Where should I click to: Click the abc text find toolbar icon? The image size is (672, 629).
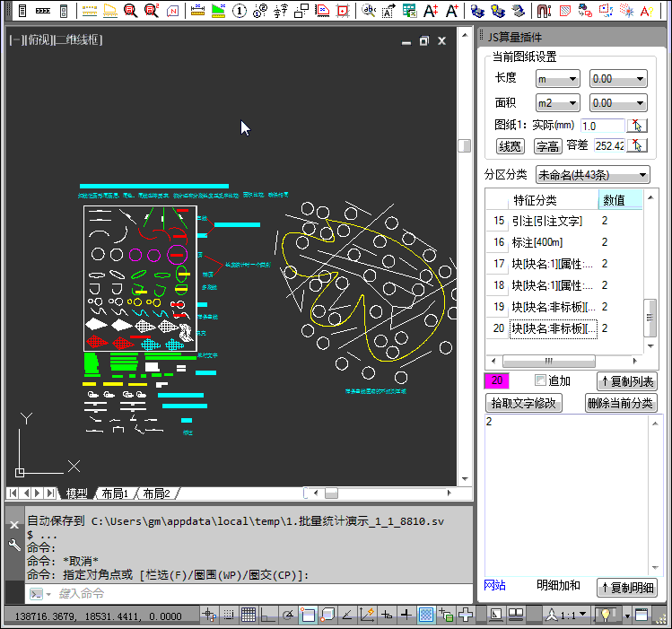(x=368, y=11)
